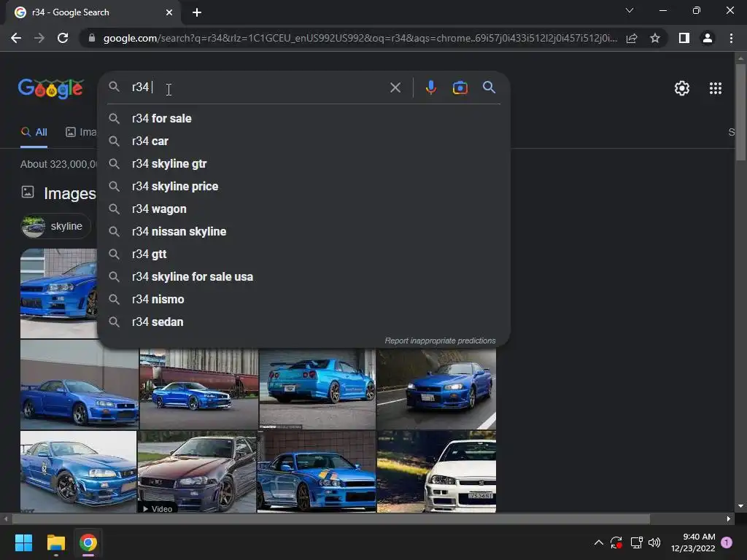Screen dimensions: 747x560
Task: Clear the search box text
Action: coord(395,87)
